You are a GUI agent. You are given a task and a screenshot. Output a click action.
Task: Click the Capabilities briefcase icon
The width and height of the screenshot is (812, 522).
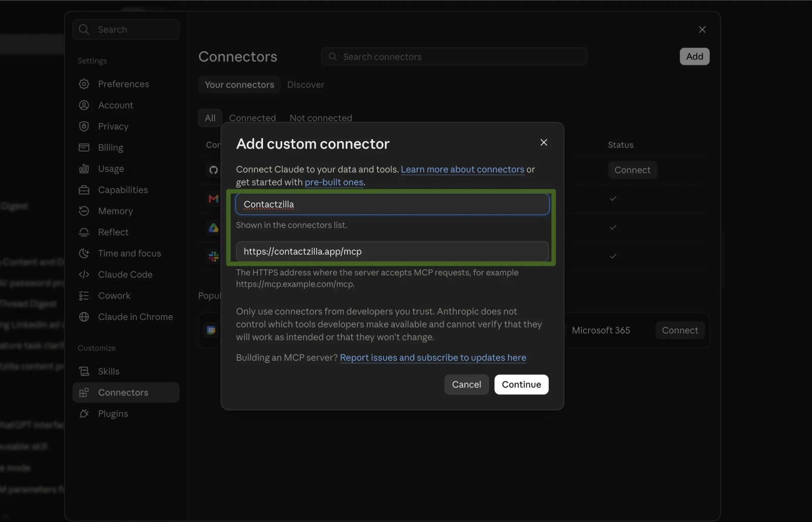84,190
